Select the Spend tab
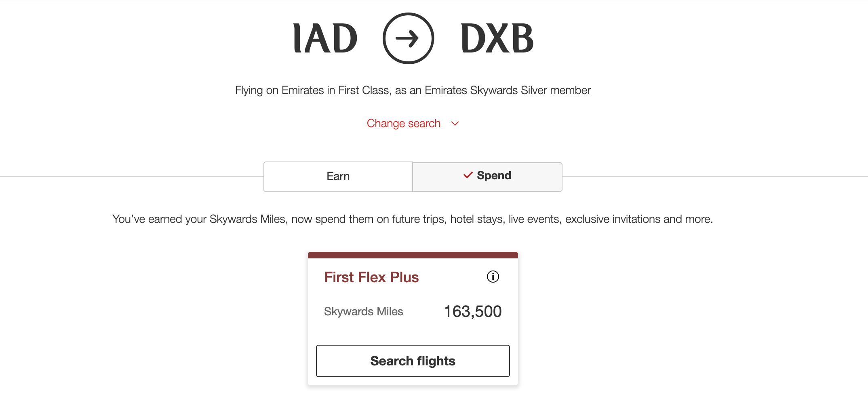868x411 pixels. [487, 176]
